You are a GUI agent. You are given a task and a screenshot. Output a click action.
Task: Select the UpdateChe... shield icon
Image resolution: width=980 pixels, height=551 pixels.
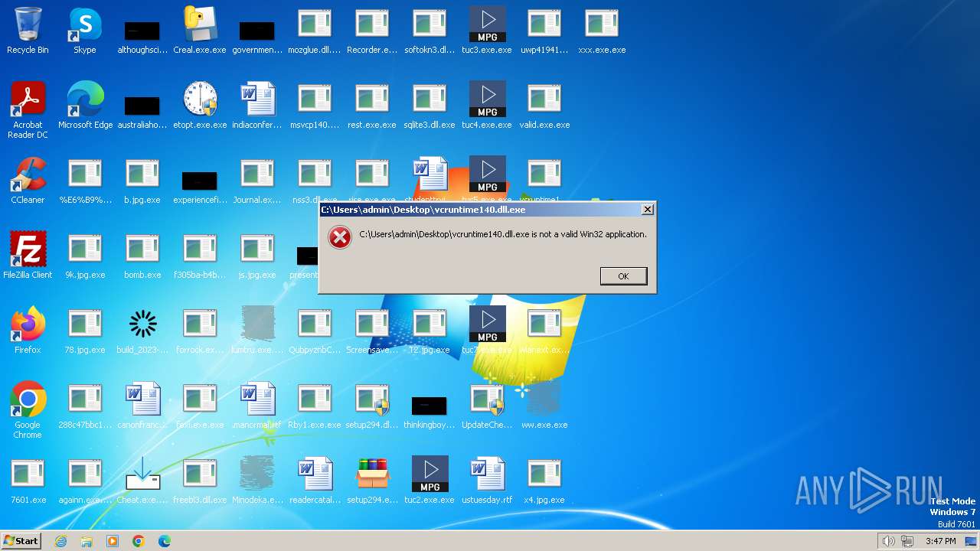pyautogui.click(x=487, y=406)
